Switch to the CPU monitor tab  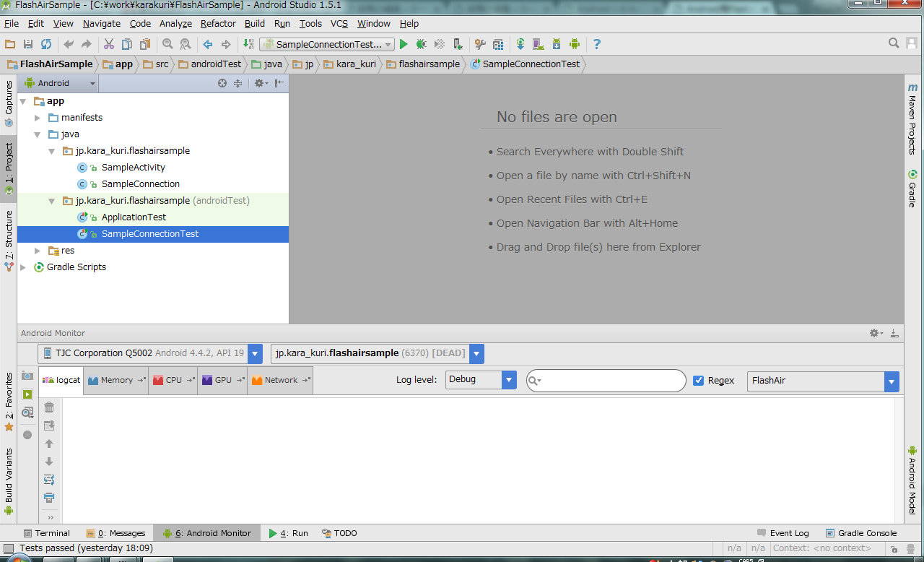[x=173, y=380]
